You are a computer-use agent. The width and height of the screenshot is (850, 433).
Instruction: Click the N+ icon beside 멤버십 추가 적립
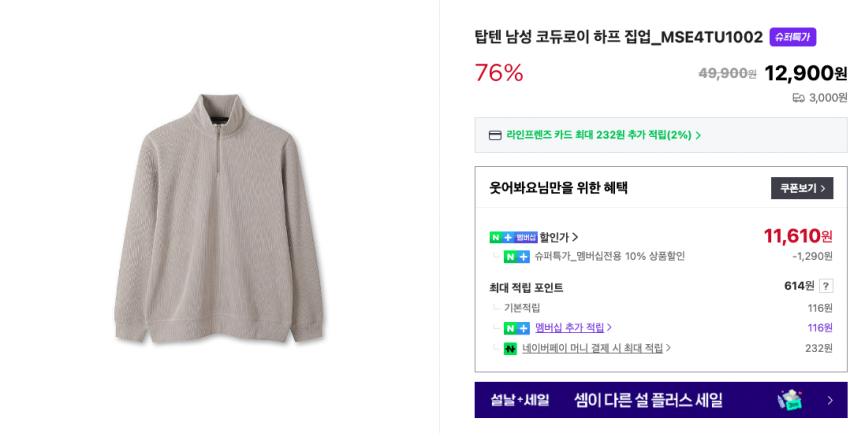click(516, 328)
